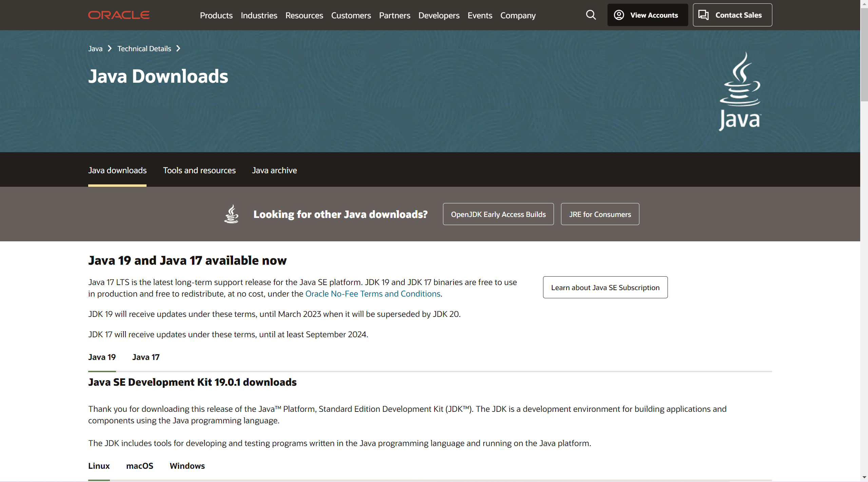Open the Partners menu
Viewport: 868px width, 482px height.
point(394,15)
